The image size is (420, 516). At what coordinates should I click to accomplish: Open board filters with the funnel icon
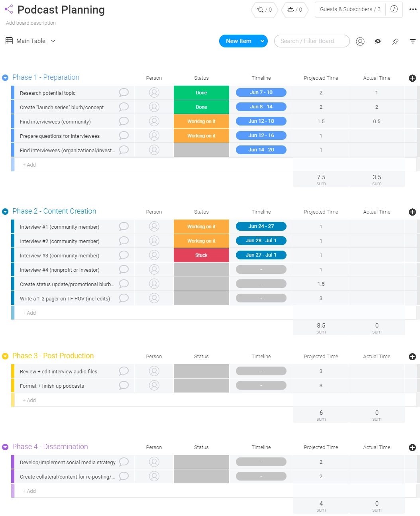tap(412, 41)
